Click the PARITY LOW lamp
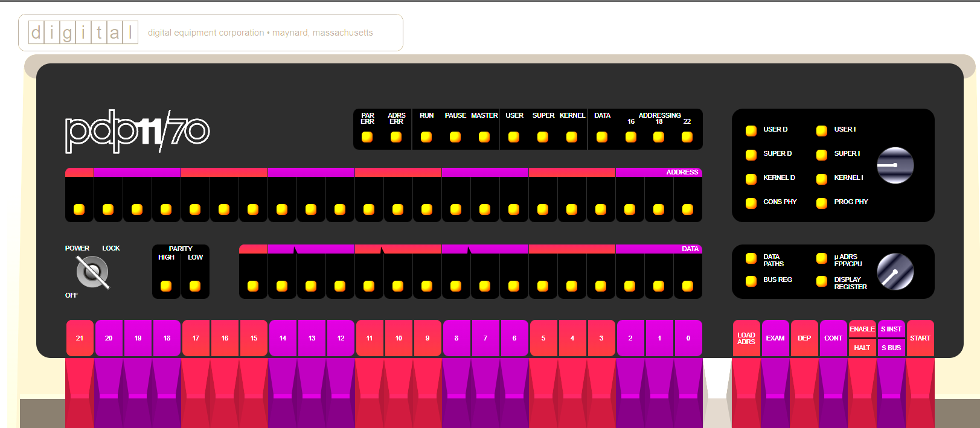 coord(195,286)
